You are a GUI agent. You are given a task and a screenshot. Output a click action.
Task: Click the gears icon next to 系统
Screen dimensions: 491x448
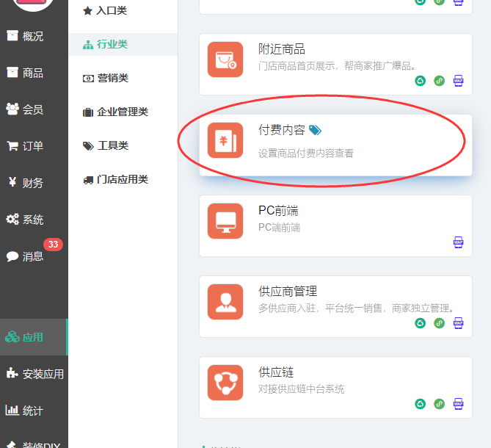point(12,220)
